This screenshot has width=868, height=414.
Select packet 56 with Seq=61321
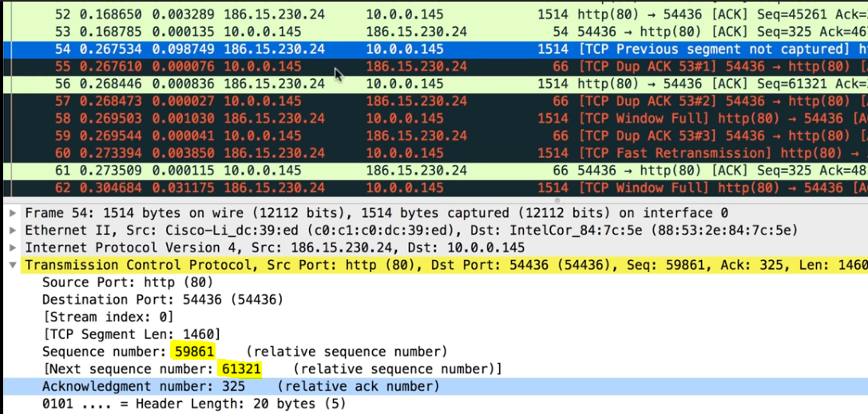click(436, 84)
